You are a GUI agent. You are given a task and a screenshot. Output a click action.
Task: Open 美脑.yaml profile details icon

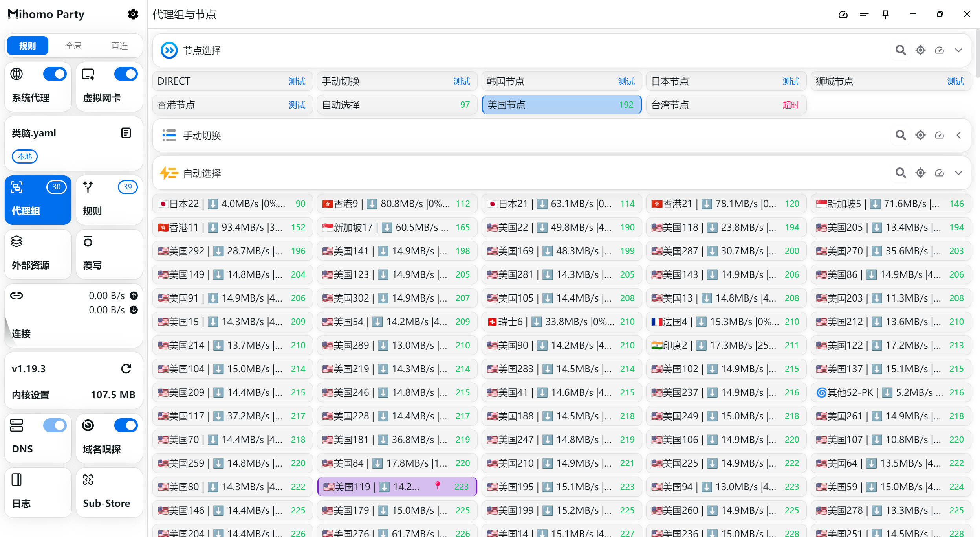coord(126,133)
